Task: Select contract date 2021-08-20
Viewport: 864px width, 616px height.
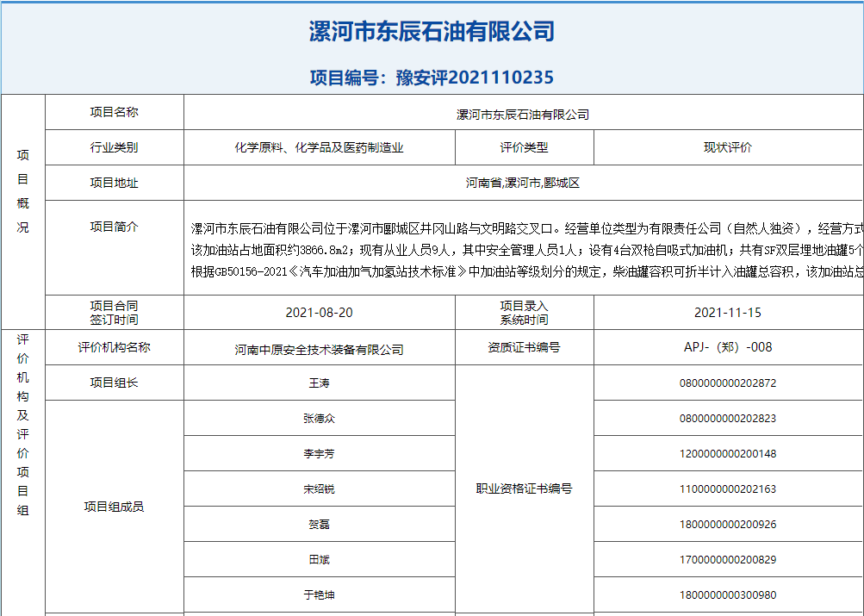Action: pos(319,313)
